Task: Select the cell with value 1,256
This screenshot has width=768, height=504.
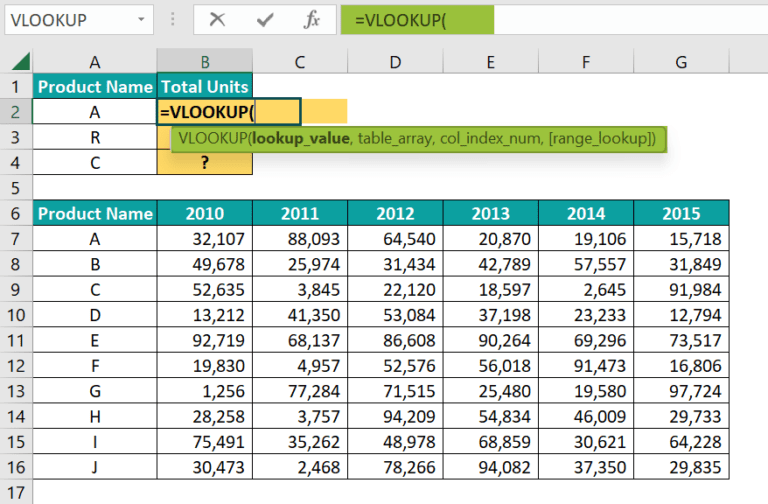Action: [x=205, y=391]
